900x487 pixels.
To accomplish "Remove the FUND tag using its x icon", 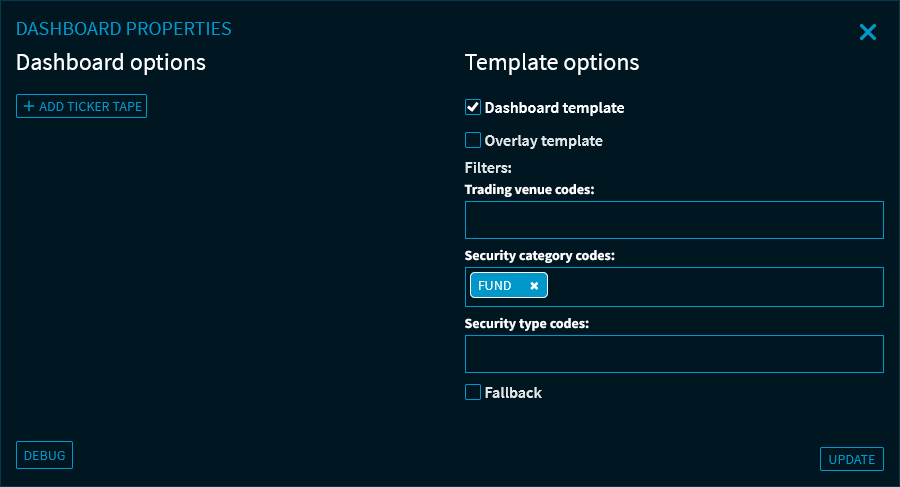I will tap(534, 286).
